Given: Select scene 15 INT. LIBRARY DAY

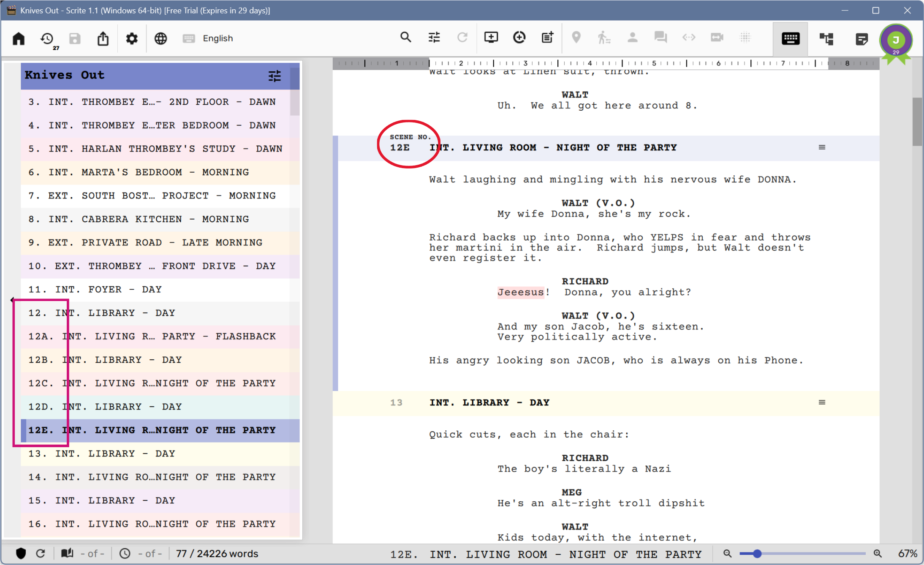Looking at the screenshot, I should (x=155, y=500).
